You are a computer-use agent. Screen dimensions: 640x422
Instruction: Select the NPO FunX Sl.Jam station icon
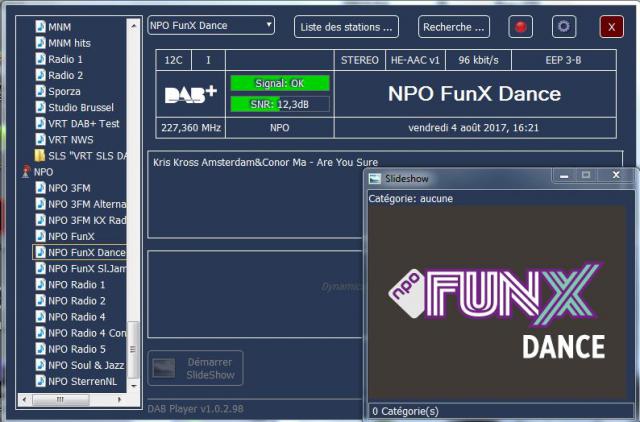[40, 268]
